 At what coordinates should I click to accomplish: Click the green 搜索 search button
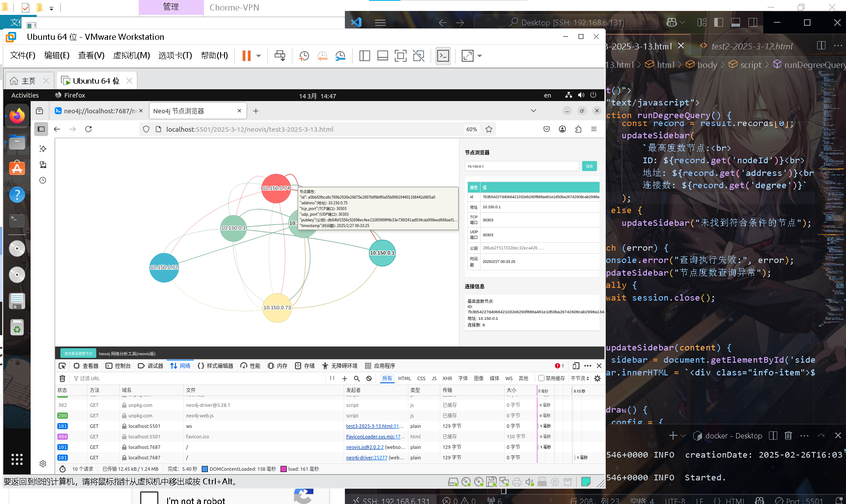[589, 166]
